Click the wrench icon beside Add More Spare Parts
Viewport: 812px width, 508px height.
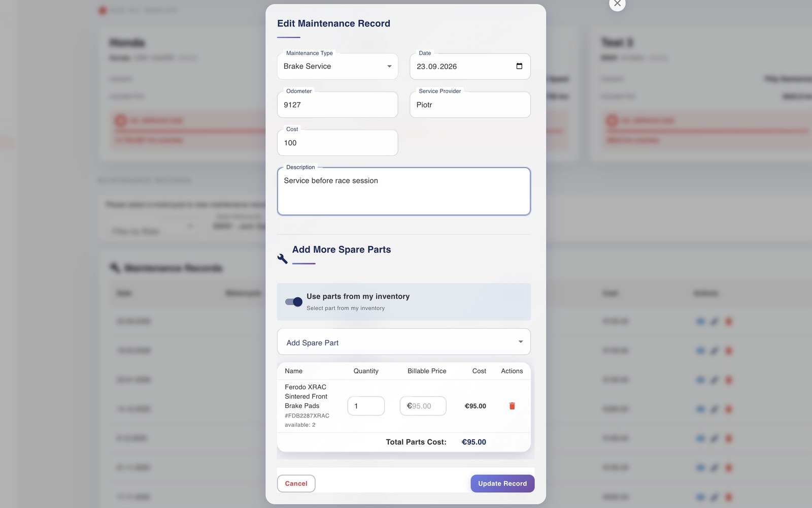[x=283, y=259]
